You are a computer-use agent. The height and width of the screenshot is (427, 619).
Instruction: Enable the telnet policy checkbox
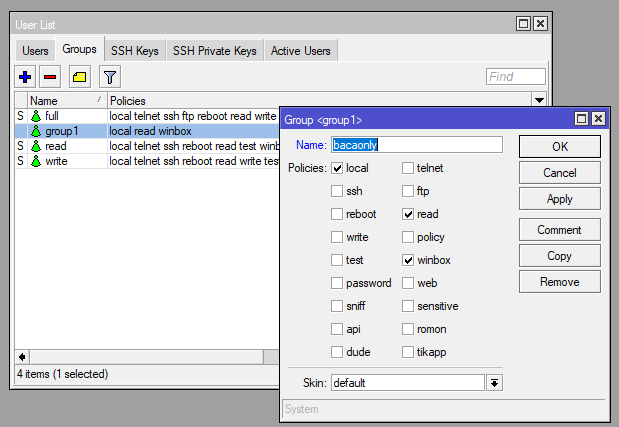click(x=408, y=168)
